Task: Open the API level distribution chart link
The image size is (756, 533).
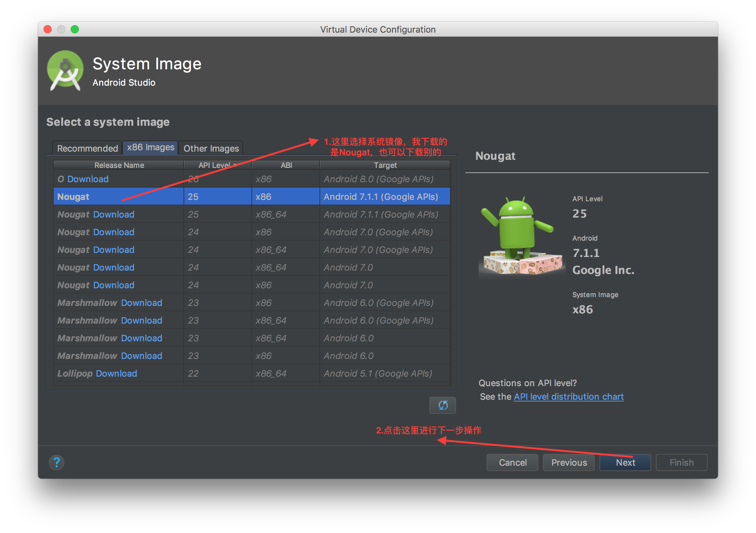Action: click(568, 397)
